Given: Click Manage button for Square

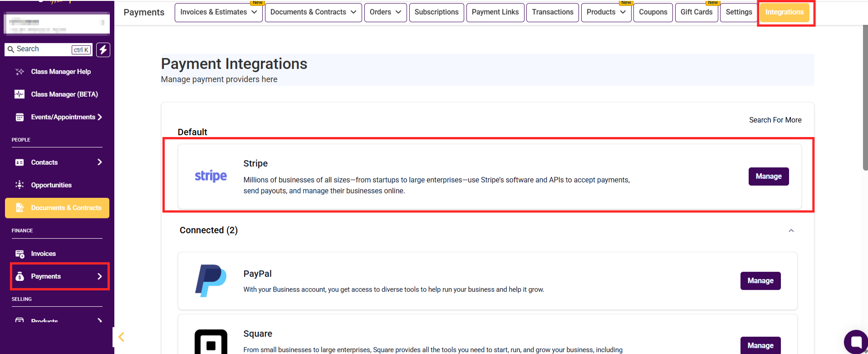Looking at the screenshot, I should tap(760, 345).
